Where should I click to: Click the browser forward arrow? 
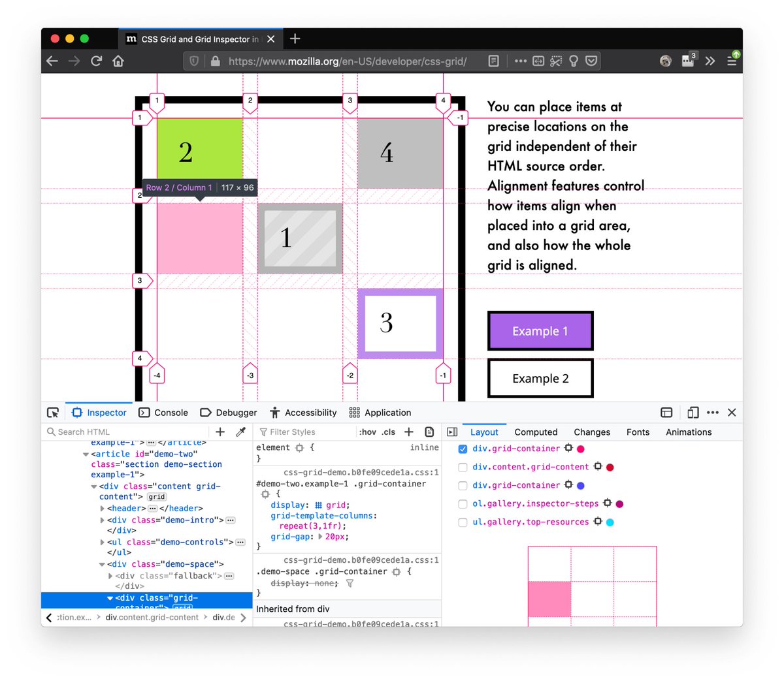pos(74,61)
